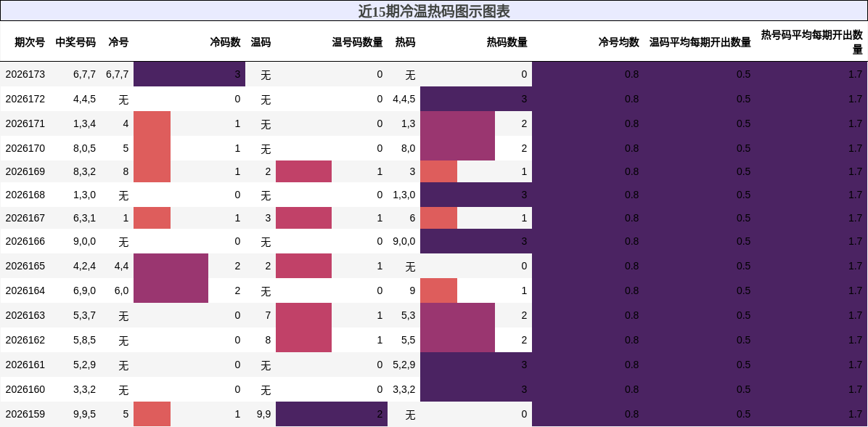Click winning numbers 5,3,7
Image resolution: width=868 pixels, height=427 pixels.
85,315
